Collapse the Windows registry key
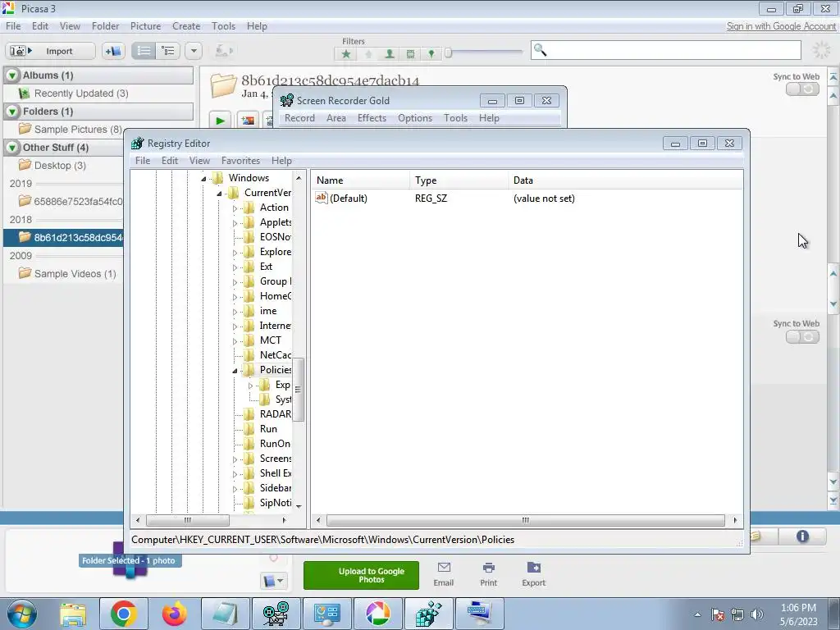Image resolution: width=840 pixels, height=630 pixels. tap(203, 178)
